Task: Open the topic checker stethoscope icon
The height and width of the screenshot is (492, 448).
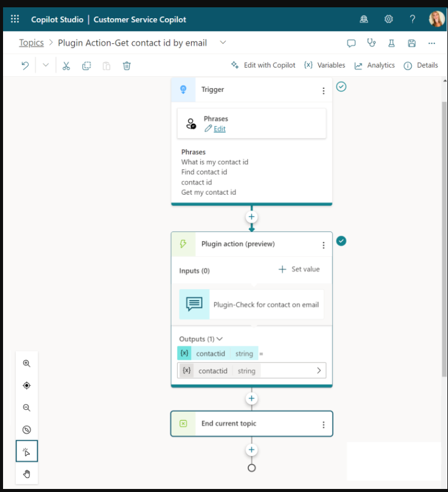Action: coord(371,43)
